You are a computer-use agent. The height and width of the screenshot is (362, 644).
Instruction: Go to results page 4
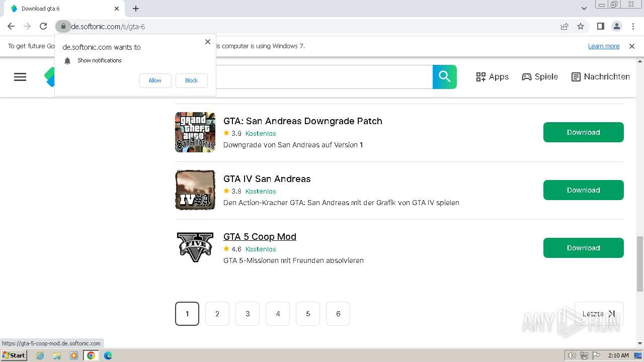pyautogui.click(x=278, y=314)
